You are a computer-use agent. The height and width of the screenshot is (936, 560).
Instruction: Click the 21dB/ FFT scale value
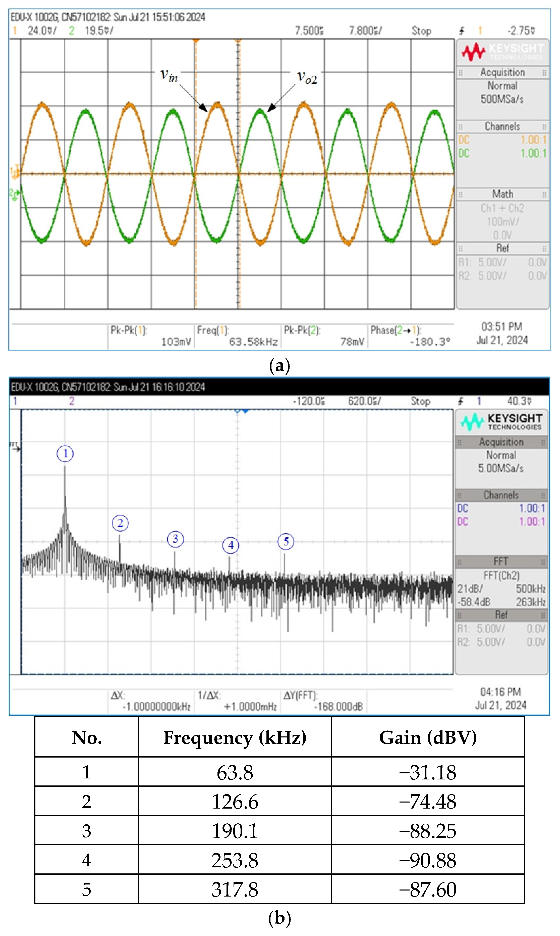pos(470,589)
